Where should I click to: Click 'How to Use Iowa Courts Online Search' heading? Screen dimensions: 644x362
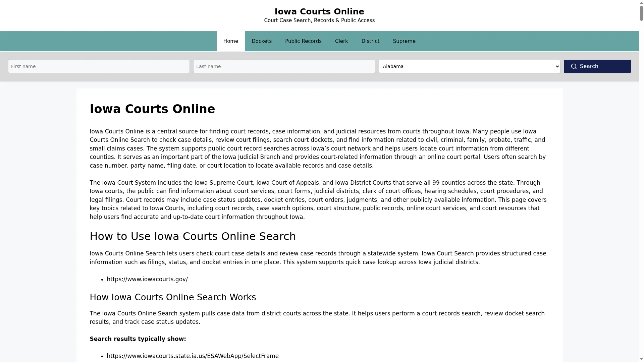pos(193,236)
